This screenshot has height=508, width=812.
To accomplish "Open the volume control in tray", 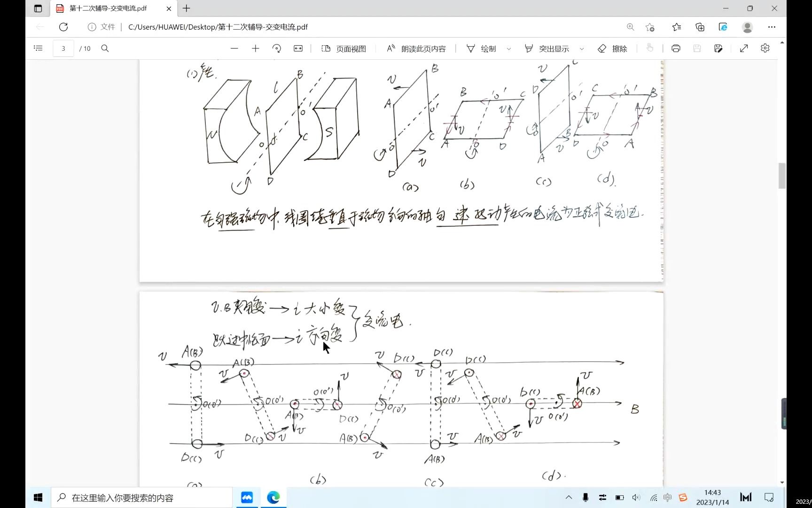I will pyautogui.click(x=636, y=497).
